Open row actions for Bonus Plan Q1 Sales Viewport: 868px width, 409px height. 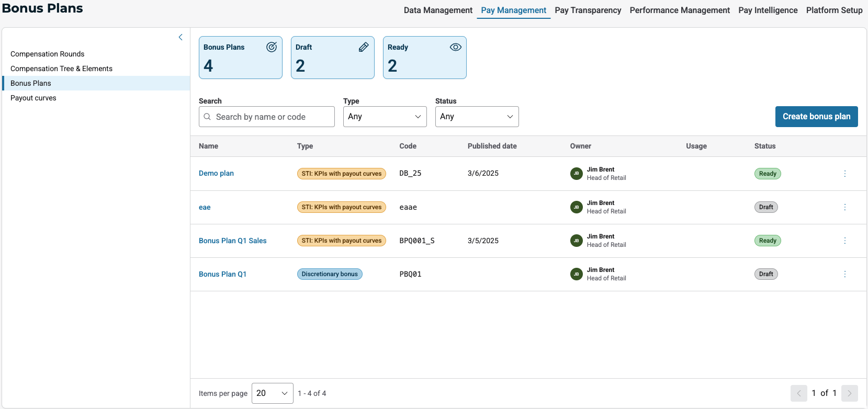[x=844, y=241]
